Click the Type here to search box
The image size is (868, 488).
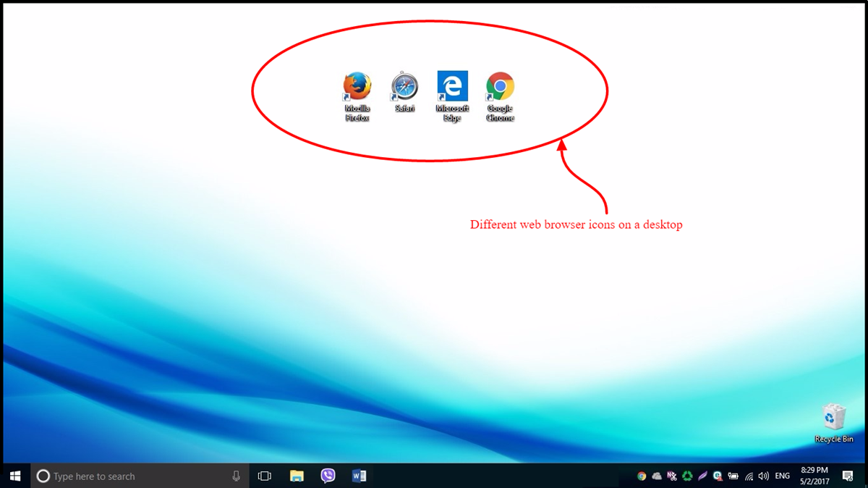coord(140,476)
